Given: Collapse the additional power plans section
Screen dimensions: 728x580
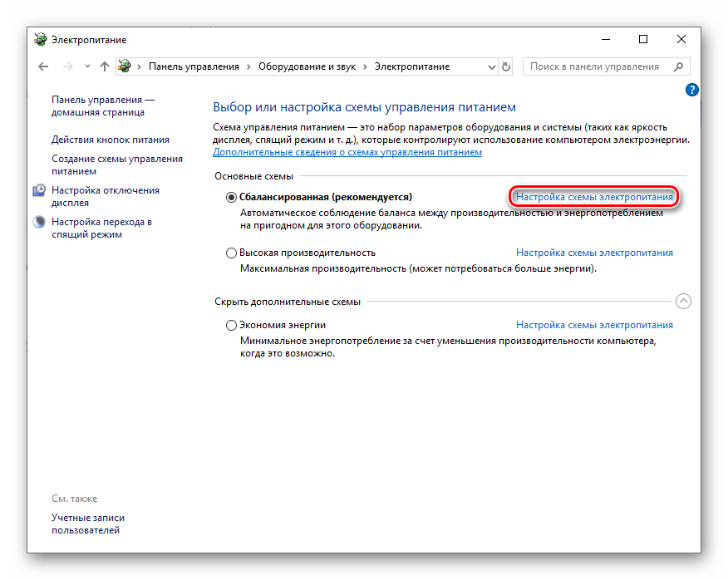Looking at the screenshot, I should (683, 302).
